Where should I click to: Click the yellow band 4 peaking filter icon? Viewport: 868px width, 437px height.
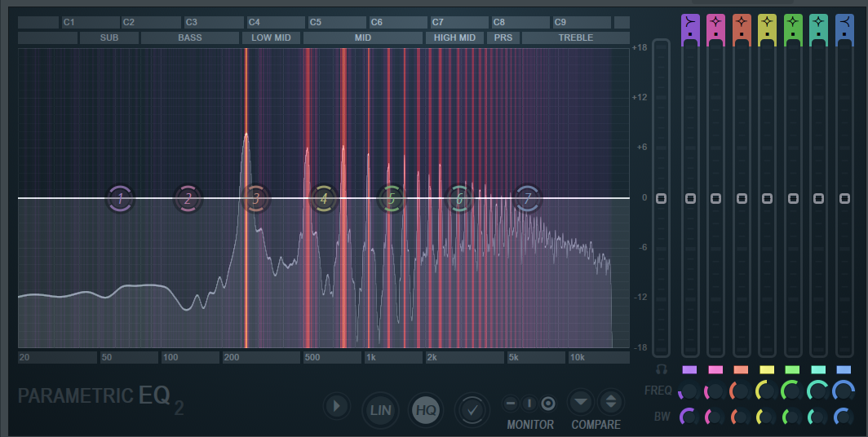click(768, 22)
